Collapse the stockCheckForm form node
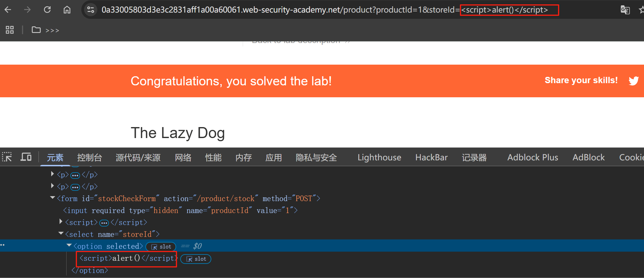Image resolution: width=644 pixels, height=278 pixels. point(52,198)
